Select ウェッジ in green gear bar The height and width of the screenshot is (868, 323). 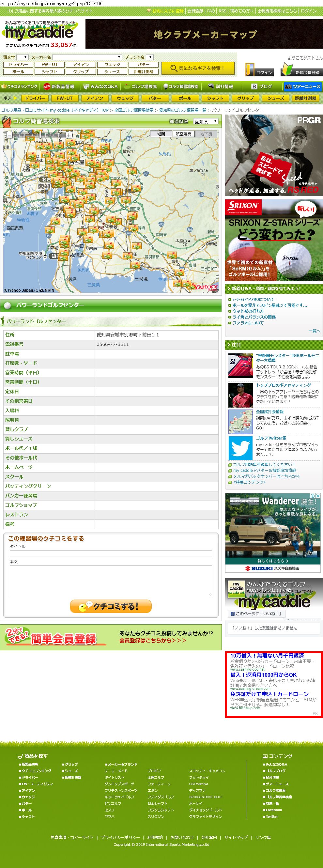click(x=125, y=99)
